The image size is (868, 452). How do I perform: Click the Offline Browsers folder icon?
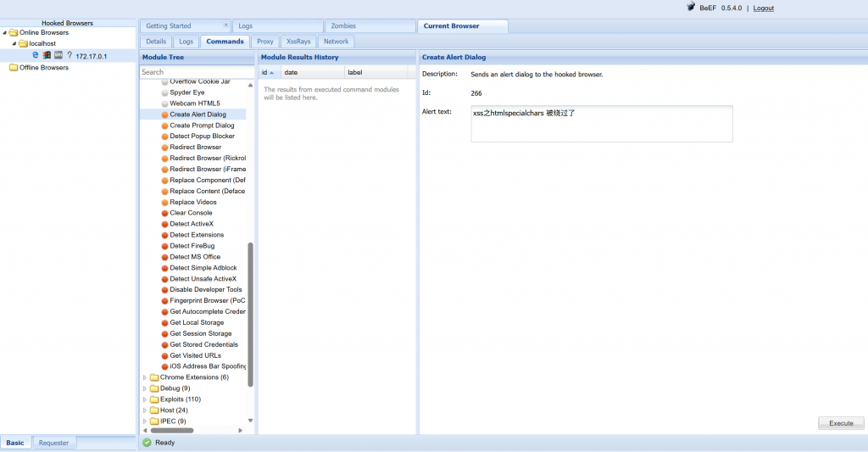13,68
